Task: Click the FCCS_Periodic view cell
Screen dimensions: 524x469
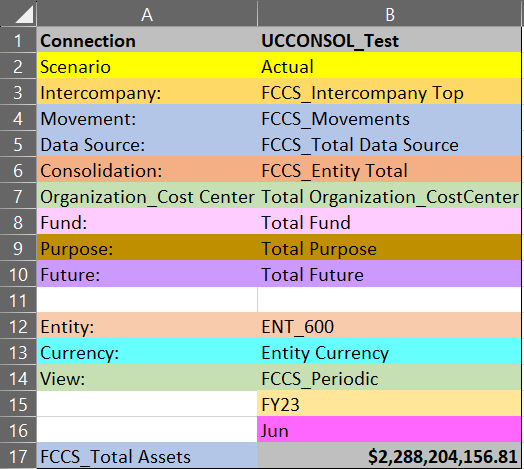Action: click(389, 378)
